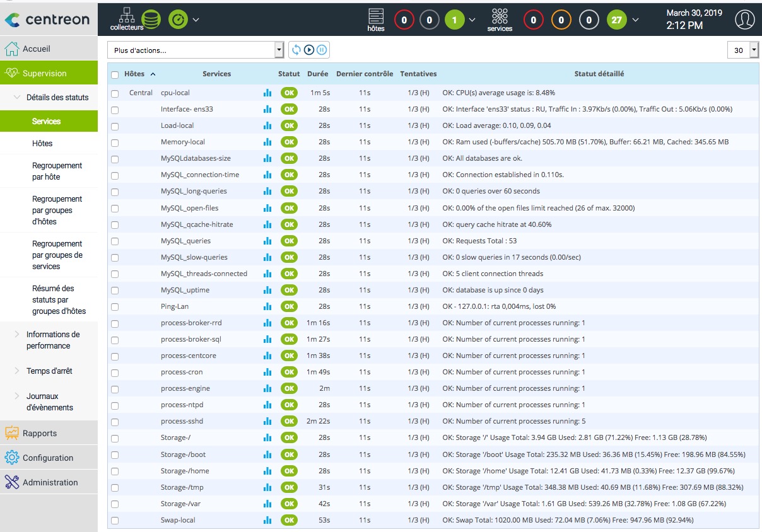Click the MySQL_queries service link

tap(185, 241)
